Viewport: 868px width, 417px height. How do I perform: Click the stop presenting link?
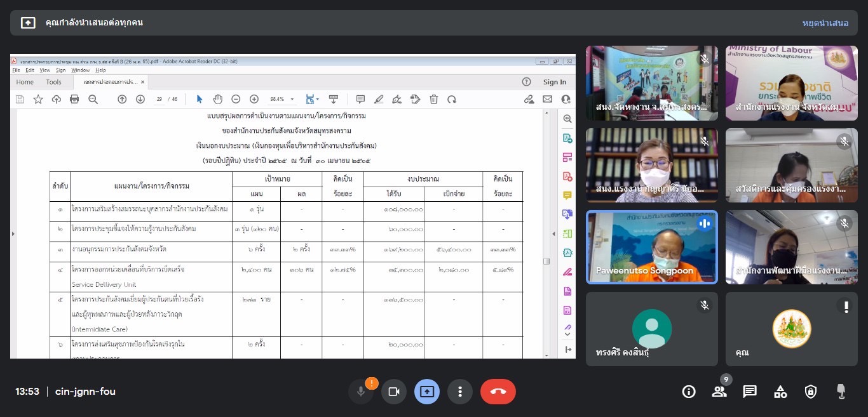(825, 23)
